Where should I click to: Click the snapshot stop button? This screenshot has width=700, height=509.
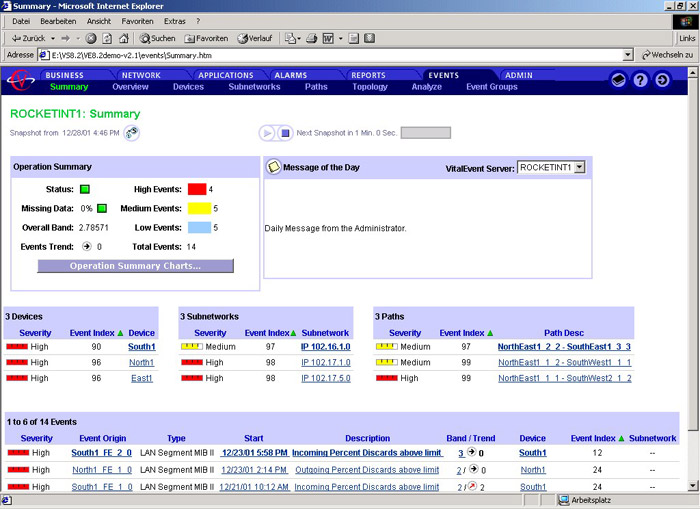(285, 133)
